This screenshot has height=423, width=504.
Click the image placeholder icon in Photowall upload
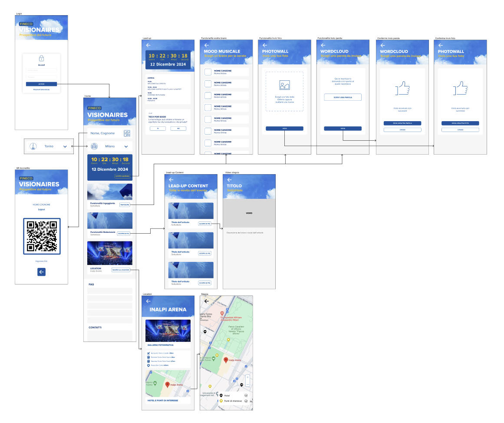coord(284,86)
